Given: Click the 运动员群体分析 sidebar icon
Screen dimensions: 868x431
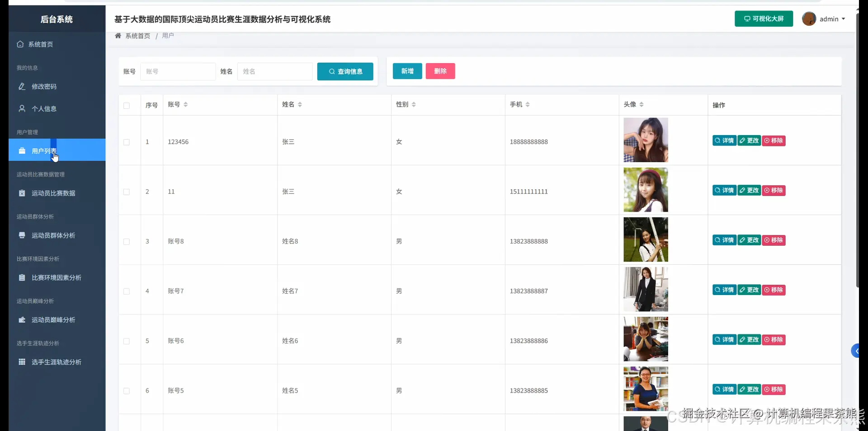Looking at the screenshot, I should 22,235.
